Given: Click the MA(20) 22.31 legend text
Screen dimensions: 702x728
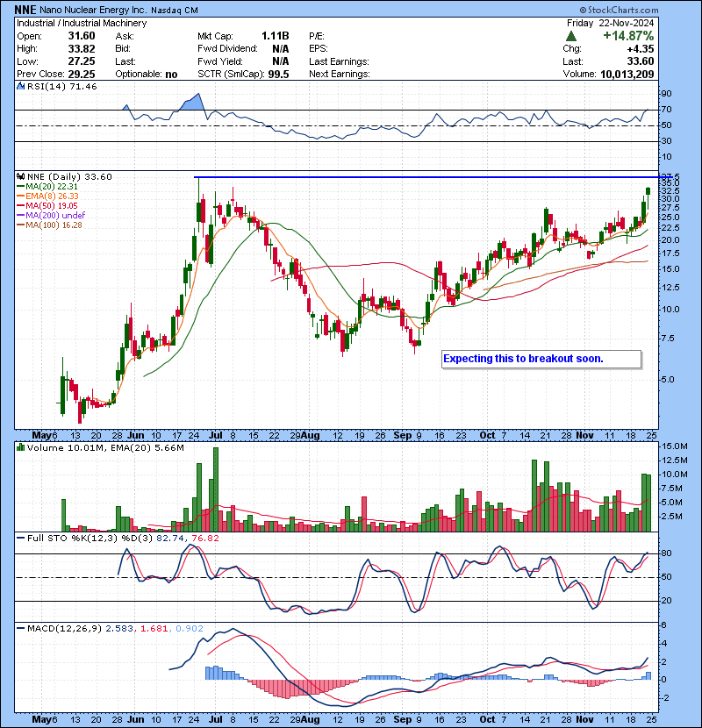Looking at the screenshot, I should click(52, 187).
